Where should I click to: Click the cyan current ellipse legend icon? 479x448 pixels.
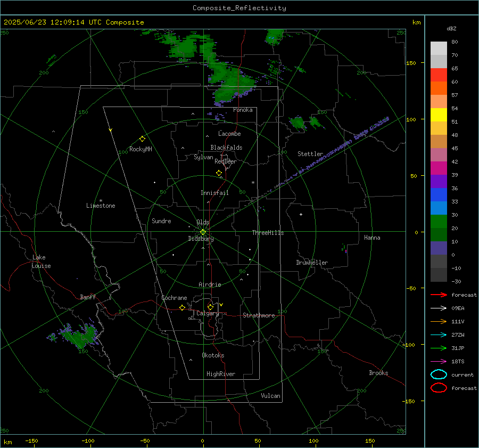click(x=439, y=374)
